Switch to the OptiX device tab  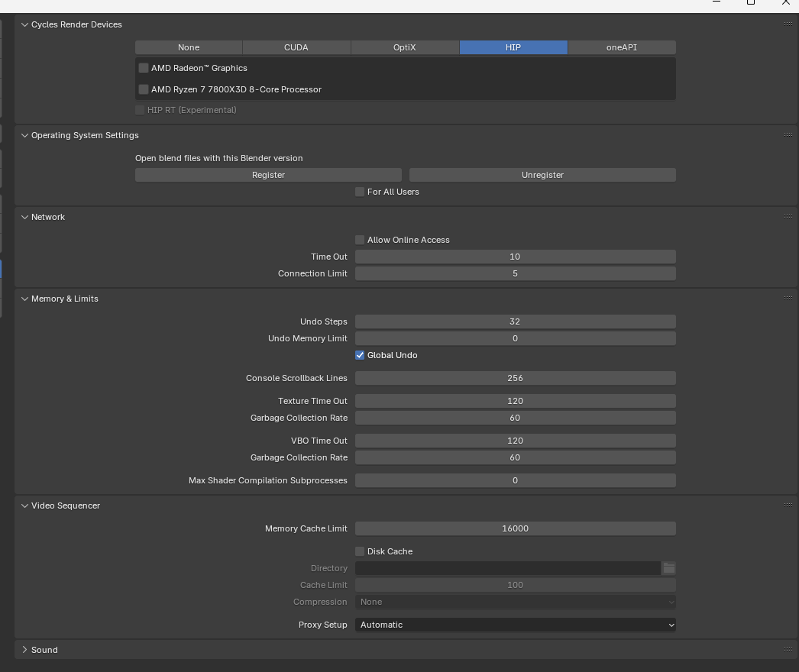coord(405,47)
